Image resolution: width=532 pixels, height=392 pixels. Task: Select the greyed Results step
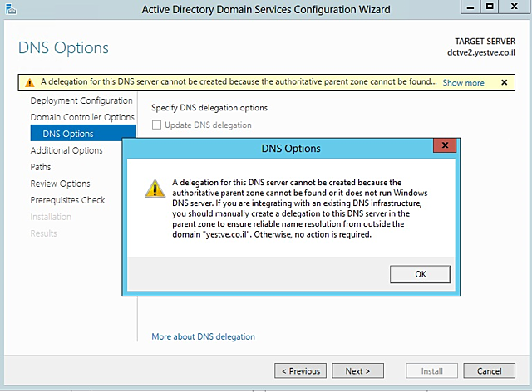pyautogui.click(x=43, y=233)
